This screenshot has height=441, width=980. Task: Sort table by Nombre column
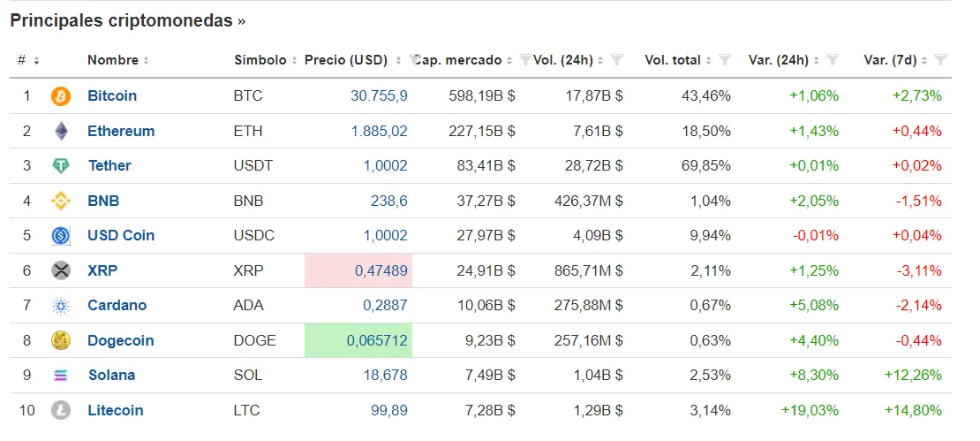(x=118, y=61)
